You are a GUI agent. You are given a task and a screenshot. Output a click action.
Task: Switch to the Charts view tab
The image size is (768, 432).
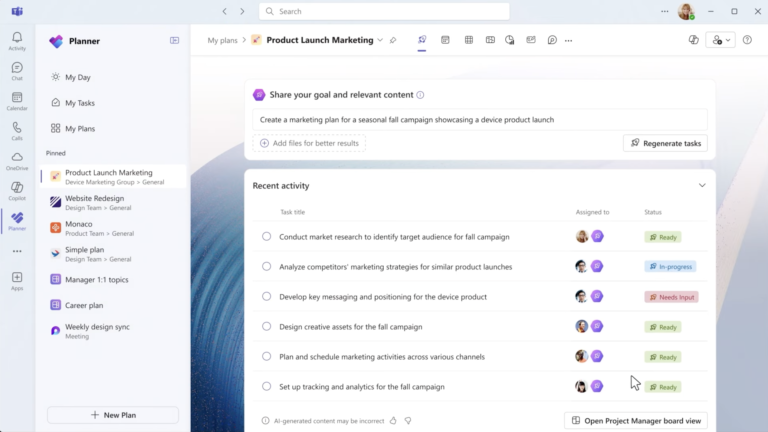click(510, 40)
